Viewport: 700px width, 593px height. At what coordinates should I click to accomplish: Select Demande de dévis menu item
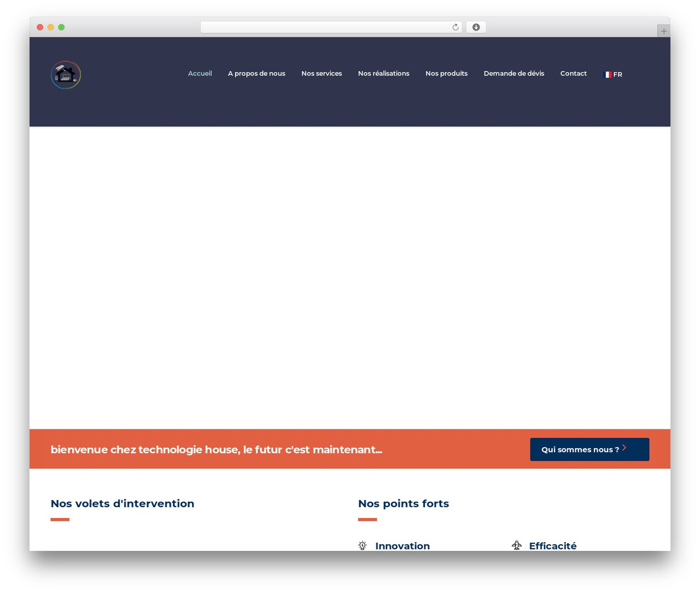514,73
